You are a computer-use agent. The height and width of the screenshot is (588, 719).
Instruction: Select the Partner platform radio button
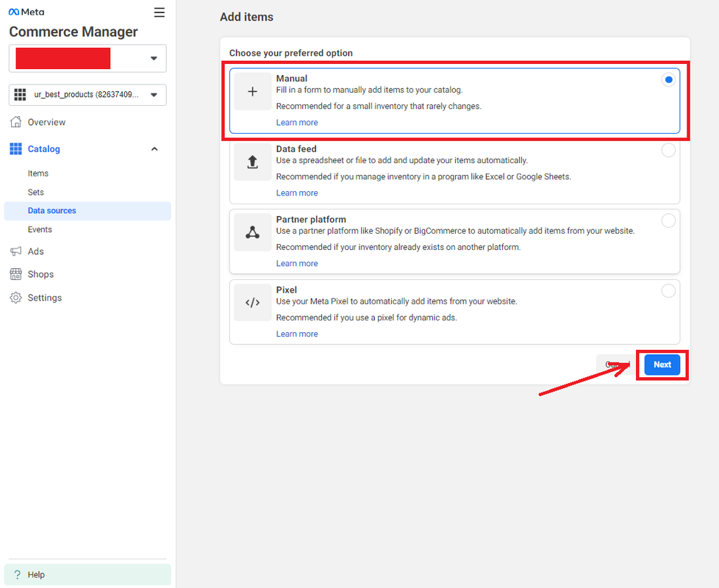coord(668,220)
